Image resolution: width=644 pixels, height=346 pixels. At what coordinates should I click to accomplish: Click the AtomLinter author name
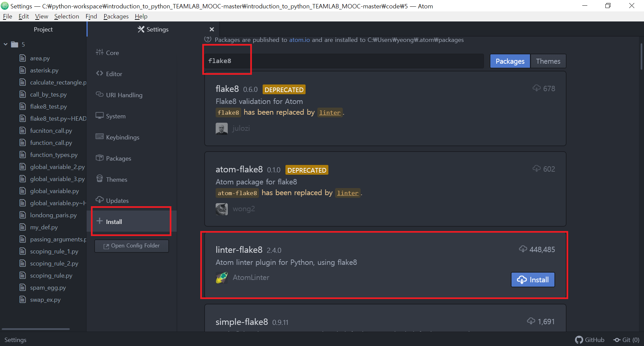click(251, 278)
